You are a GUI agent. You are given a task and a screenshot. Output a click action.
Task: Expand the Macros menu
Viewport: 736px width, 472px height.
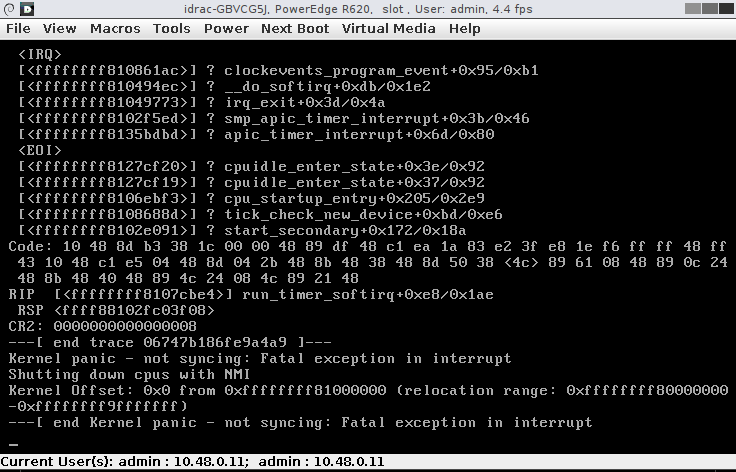click(115, 29)
